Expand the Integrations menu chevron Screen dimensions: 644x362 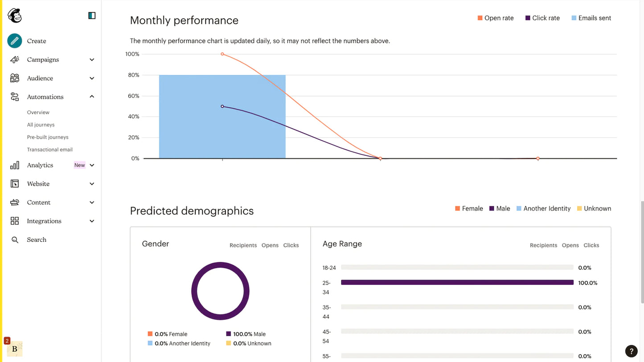coord(92,221)
